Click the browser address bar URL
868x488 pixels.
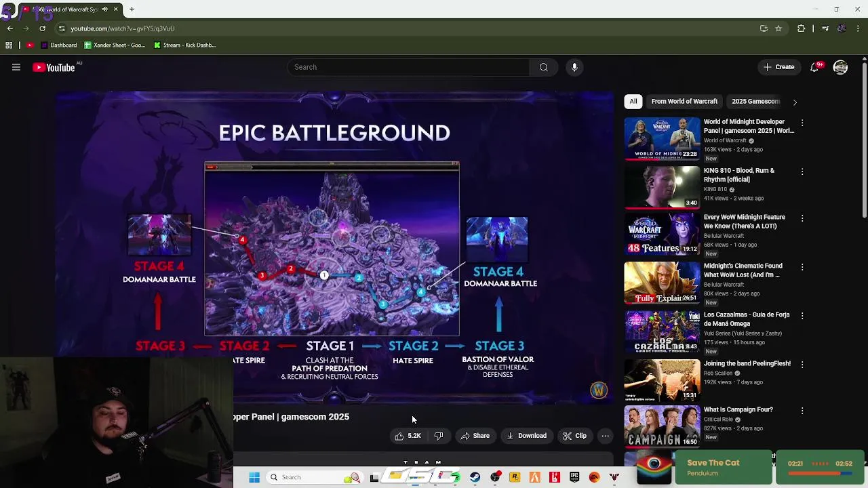pyautogui.click(x=122, y=28)
